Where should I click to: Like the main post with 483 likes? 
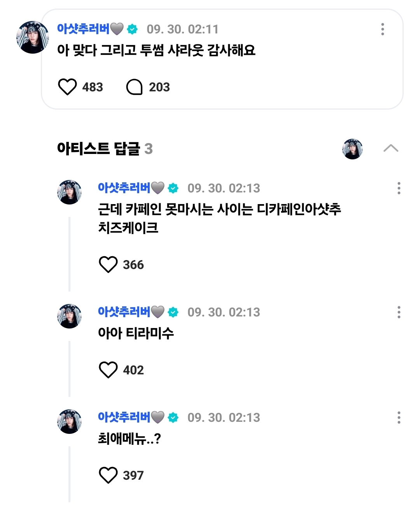tap(67, 87)
